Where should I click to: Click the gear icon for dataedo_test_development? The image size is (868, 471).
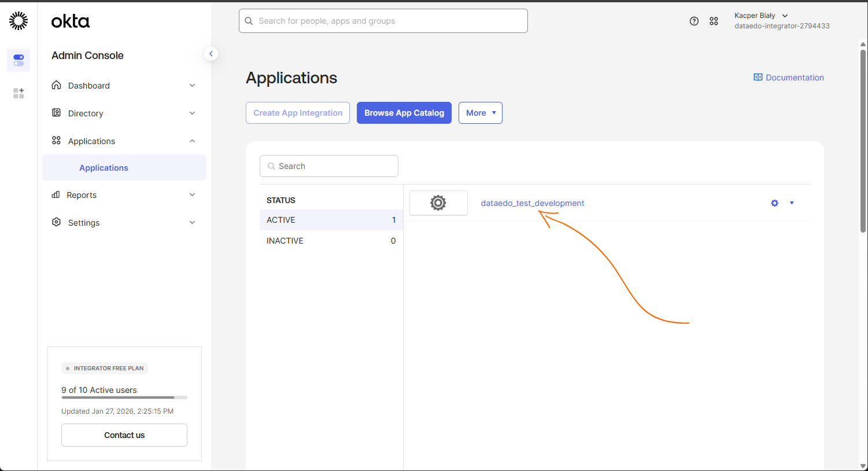[x=774, y=203]
